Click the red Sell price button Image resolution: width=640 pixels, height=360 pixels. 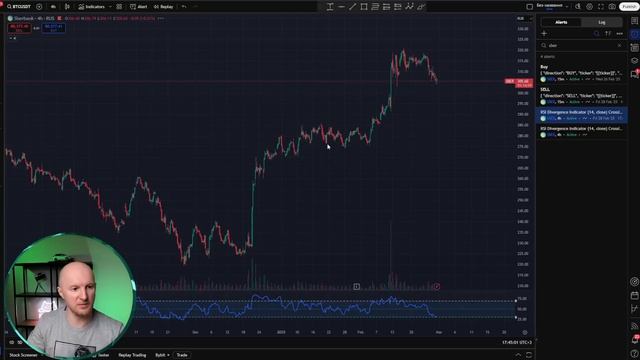[19, 28]
